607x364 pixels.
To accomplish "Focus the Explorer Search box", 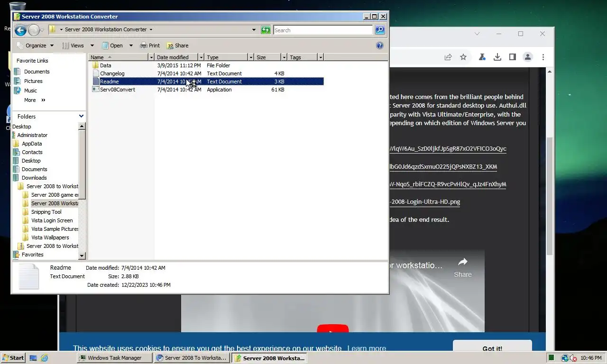I will click(323, 30).
